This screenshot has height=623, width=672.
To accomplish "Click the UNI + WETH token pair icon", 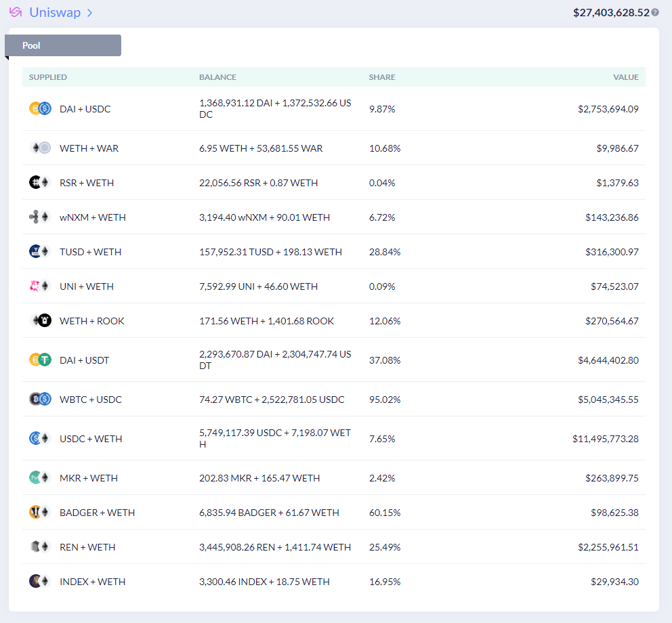I will pos(40,286).
